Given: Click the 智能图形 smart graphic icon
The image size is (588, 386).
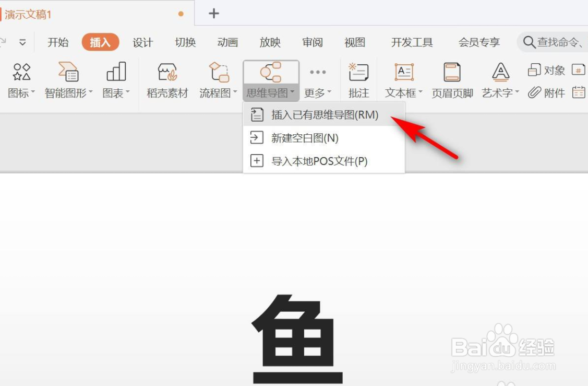Looking at the screenshot, I should [68, 72].
